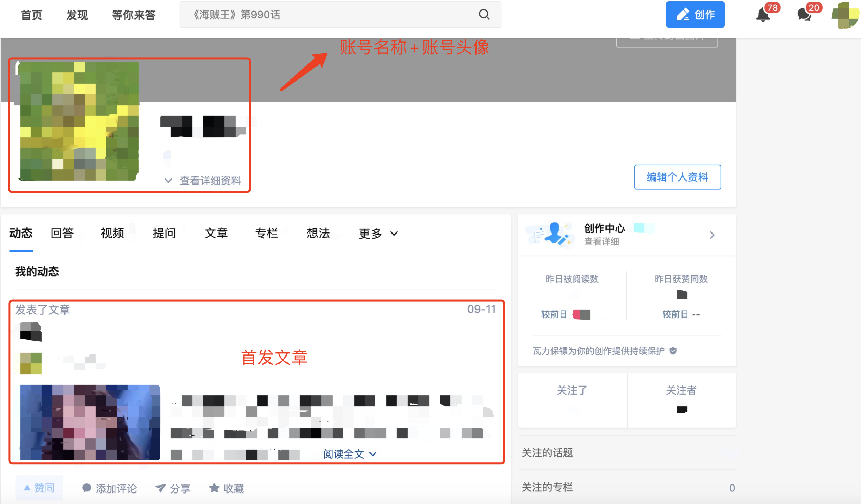Expand article with 阅读全文
Viewport: 861px width, 504px height.
click(350, 454)
